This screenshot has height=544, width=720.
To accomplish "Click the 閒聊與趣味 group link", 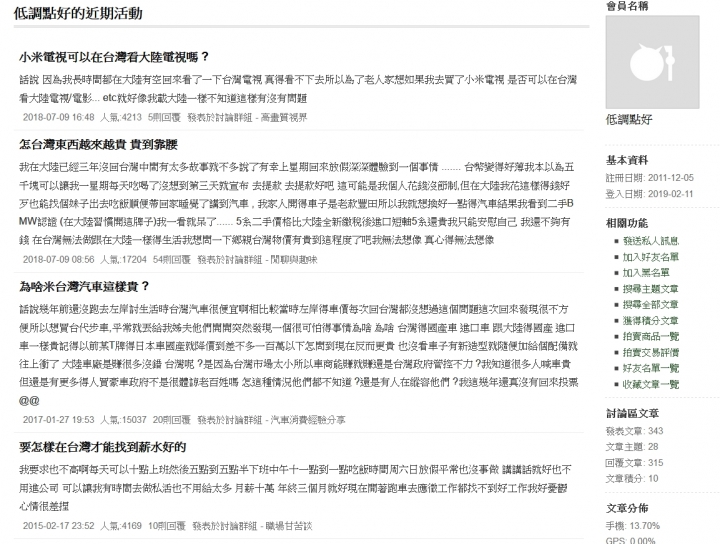I will pyautogui.click(x=294, y=260).
